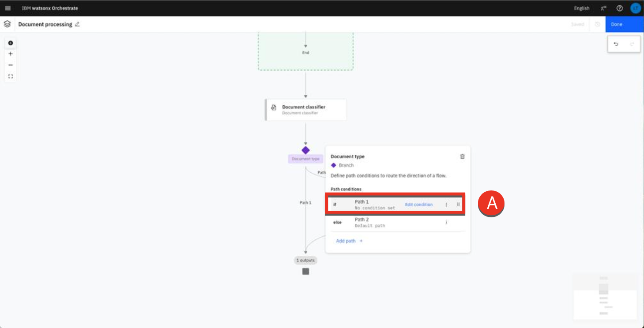Click the Path 1 drag handle

(458, 205)
